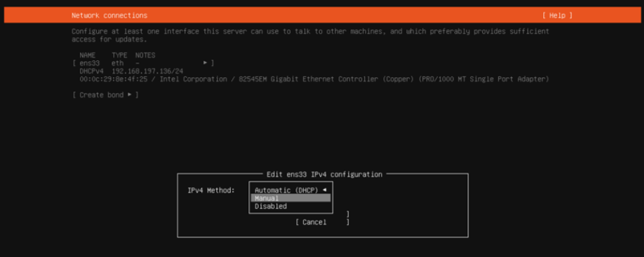Open the Help menu in header
644x257 pixels.
[x=557, y=15]
